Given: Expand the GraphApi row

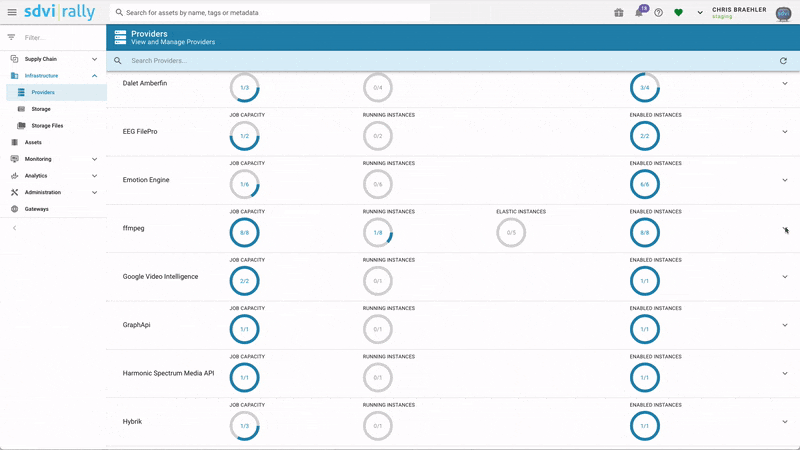Looking at the screenshot, I should click(785, 325).
